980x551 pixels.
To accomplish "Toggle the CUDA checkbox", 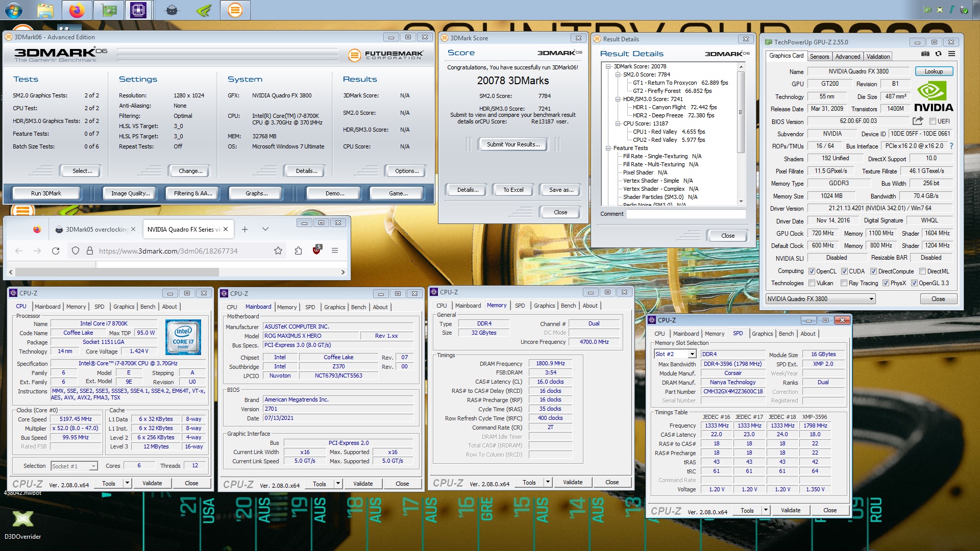I will 844,271.
